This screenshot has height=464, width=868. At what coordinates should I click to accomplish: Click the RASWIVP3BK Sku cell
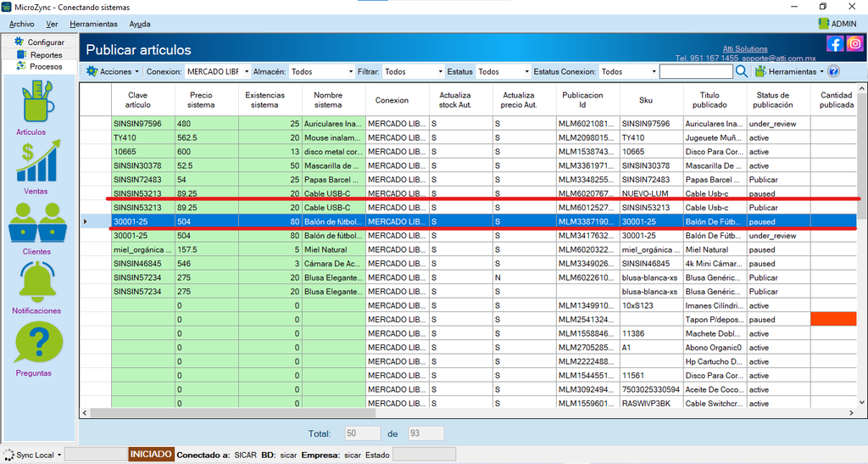coord(652,403)
